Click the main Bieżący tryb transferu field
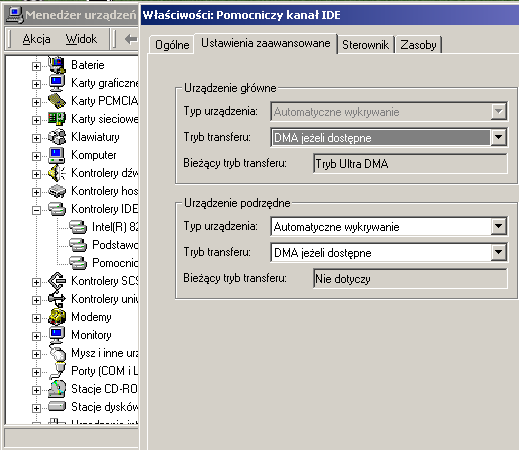519x450 pixels. click(410, 164)
